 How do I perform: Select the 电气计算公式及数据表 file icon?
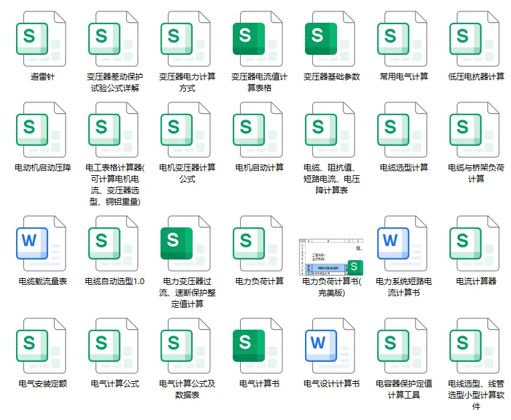[186, 346]
